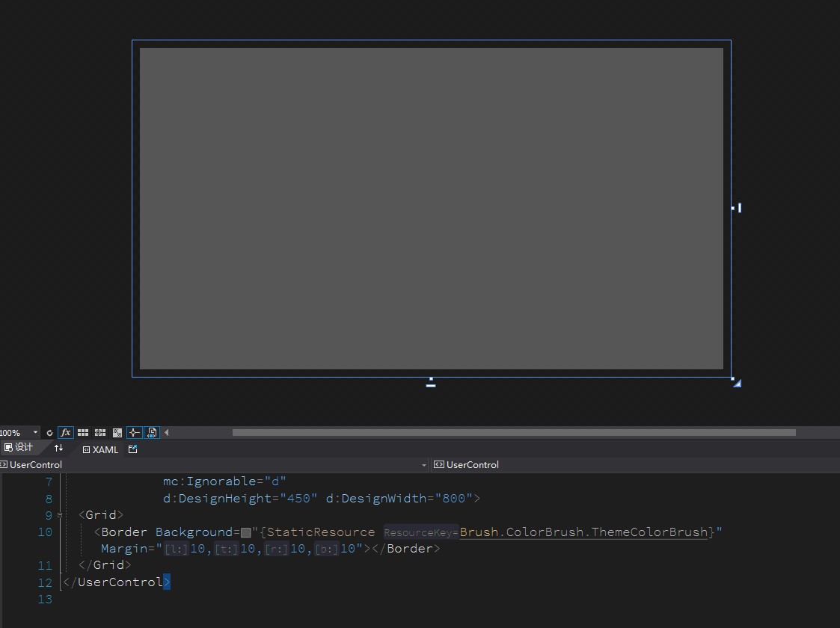Click the gray Border rectangle in the designer
This screenshot has height=628, width=840.
432,209
